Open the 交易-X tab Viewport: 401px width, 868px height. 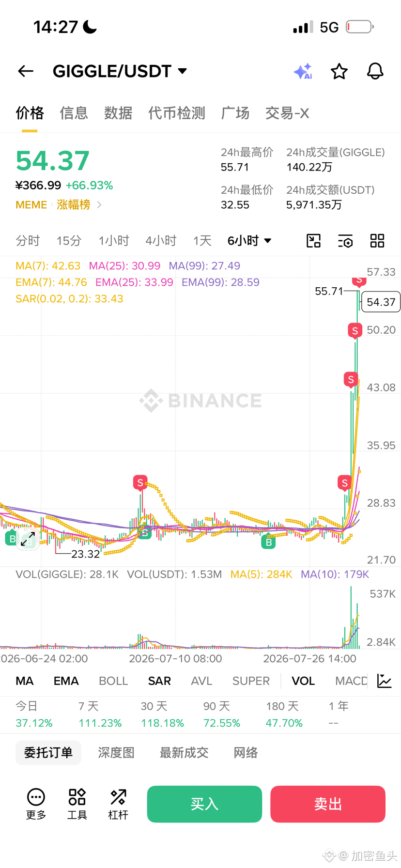pyautogui.click(x=287, y=113)
